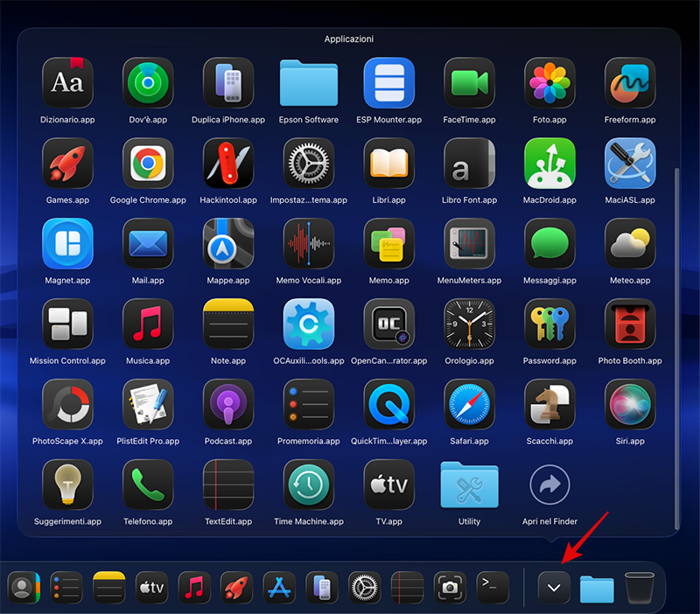700x614 pixels.
Task: Launch Foto.app
Action: coord(549,83)
